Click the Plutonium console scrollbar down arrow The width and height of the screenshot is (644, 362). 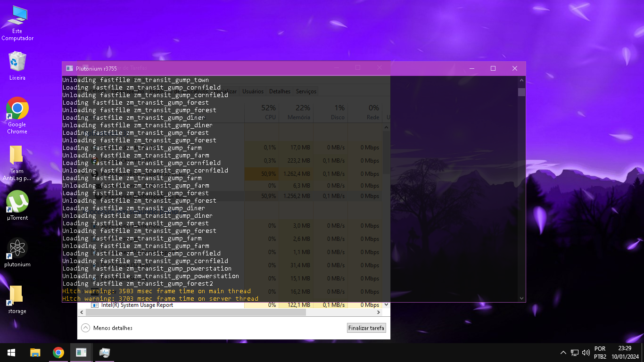521,298
